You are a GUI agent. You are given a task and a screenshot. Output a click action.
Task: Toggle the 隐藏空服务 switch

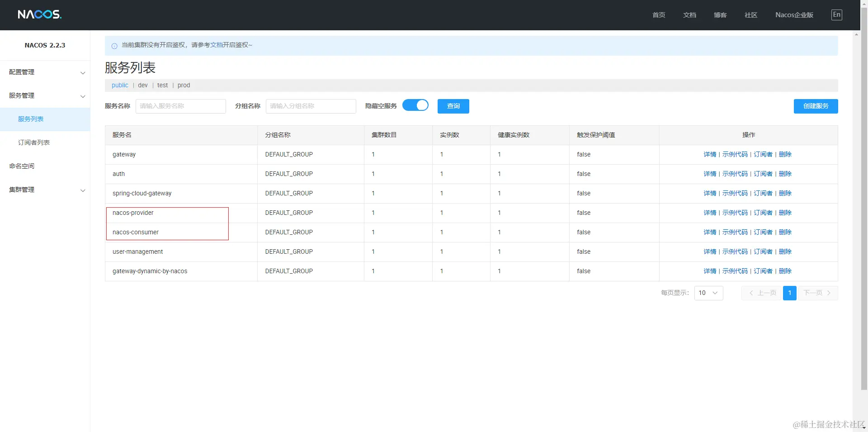click(415, 105)
